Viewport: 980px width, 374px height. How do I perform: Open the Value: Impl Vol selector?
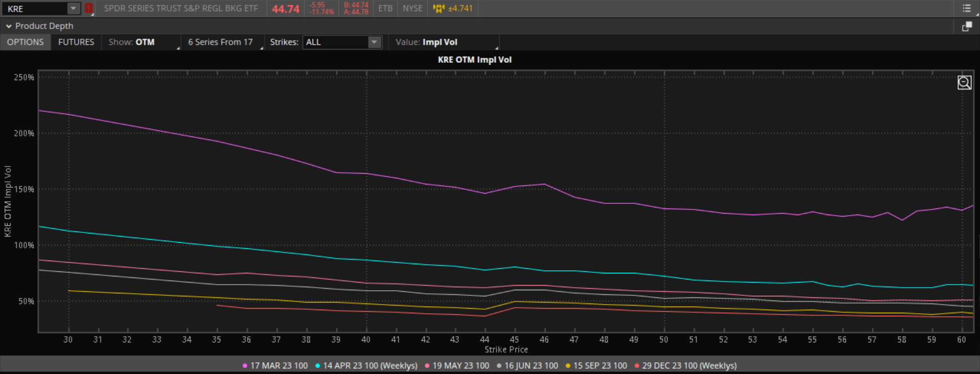(444, 42)
